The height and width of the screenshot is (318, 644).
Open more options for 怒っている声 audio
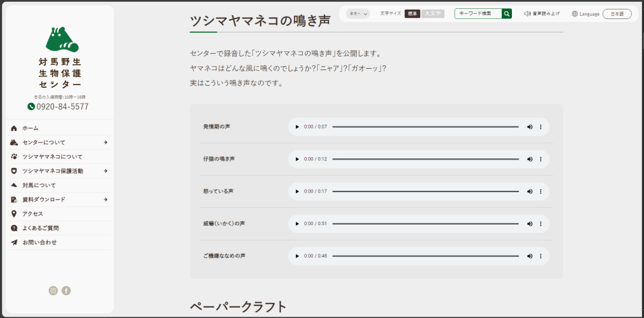tap(540, 191)
